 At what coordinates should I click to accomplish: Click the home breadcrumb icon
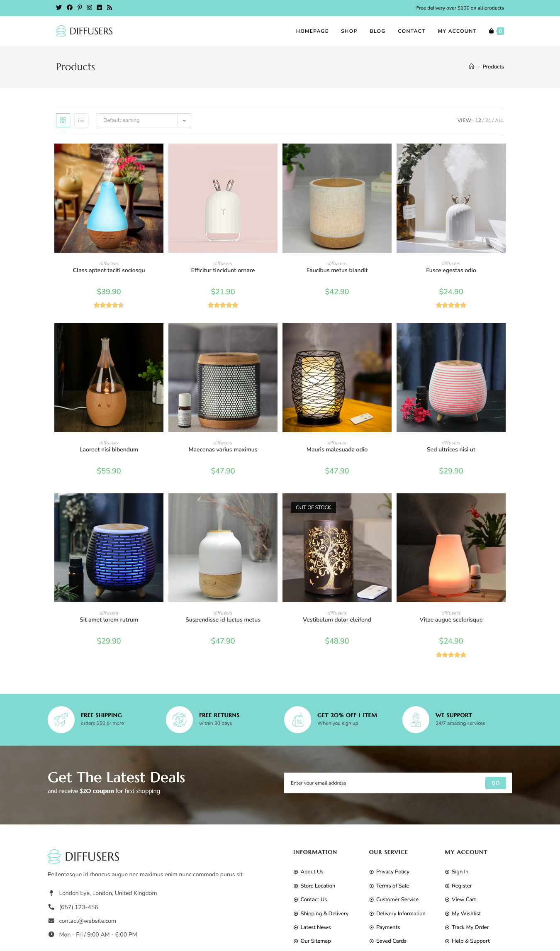click(472, 66)
